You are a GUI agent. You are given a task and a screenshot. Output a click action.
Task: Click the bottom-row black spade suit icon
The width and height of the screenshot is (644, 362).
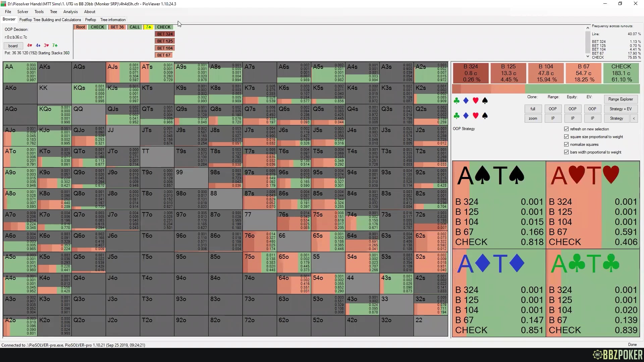[x=485, y=116]
